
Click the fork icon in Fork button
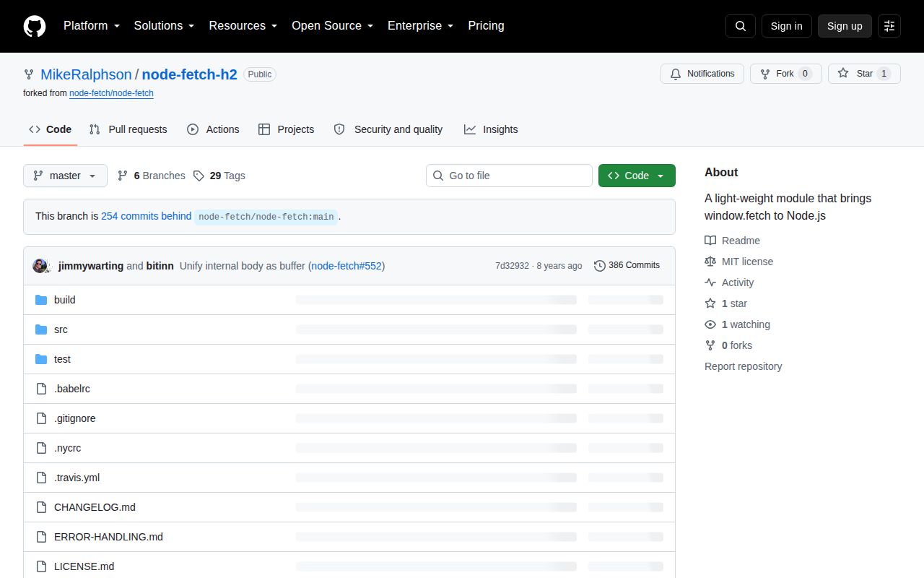click(x=765, y=74)
